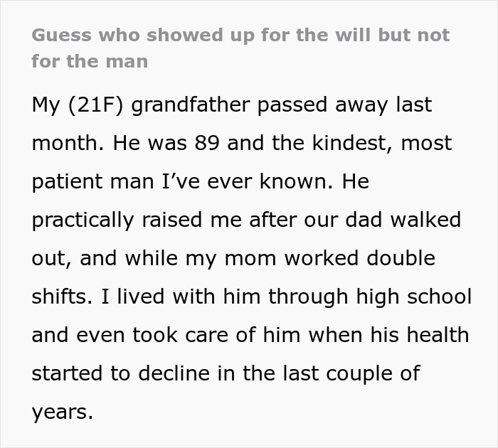Click the word "shifts." in the paragraph
This screenshot has height=448, width=498.
point(62,297)
